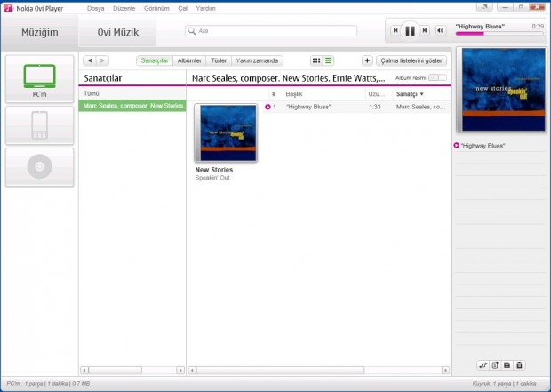Viewport: 551px width, 392px height.
Task: Click Speakin' Out album subtitle
Action: point(212,178)
